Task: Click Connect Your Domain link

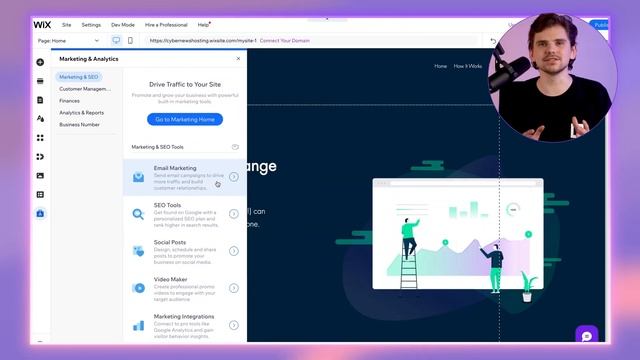Action: (x=284, y=41)
